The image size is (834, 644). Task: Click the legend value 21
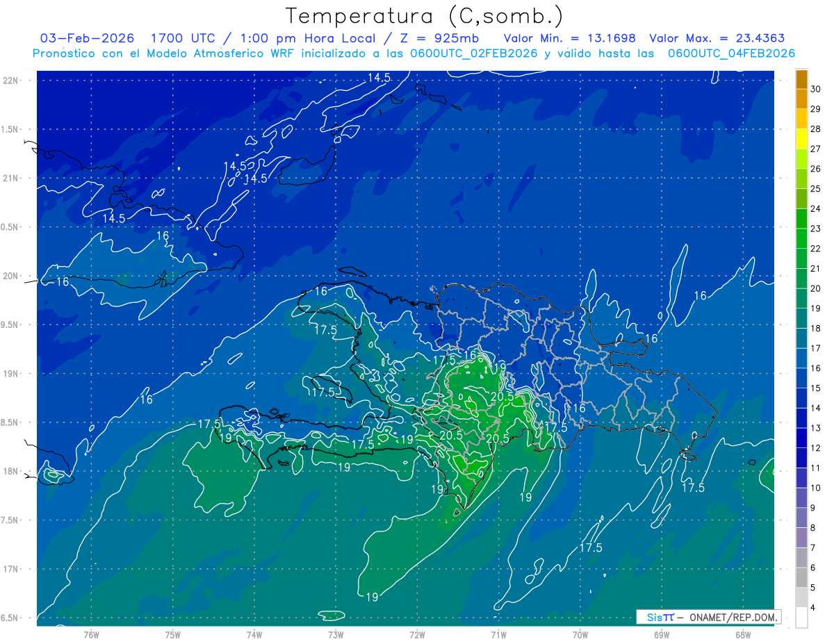pos(816,268)
